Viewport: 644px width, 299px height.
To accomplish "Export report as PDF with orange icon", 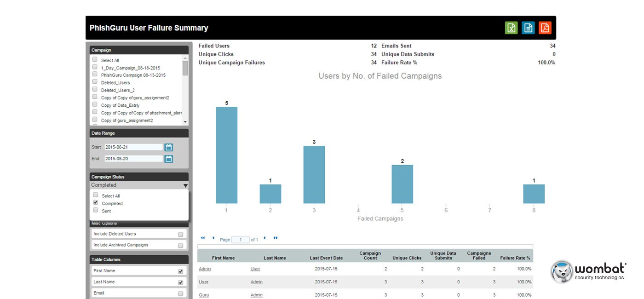I will pyautogui.click(x=545, y=28).
